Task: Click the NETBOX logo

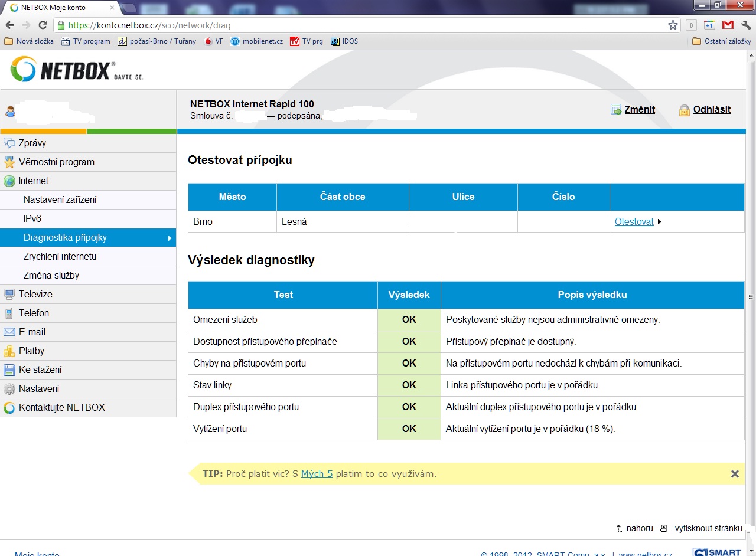Action: click(77, 70)
